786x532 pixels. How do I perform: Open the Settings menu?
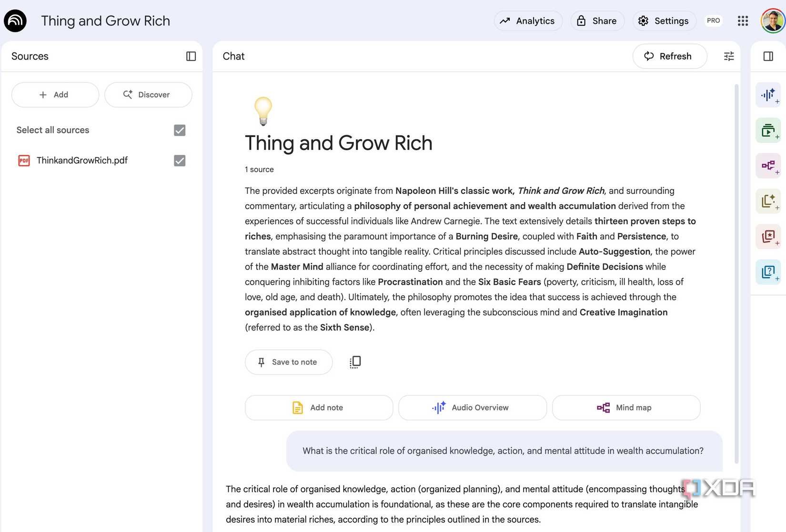point(664,21)
